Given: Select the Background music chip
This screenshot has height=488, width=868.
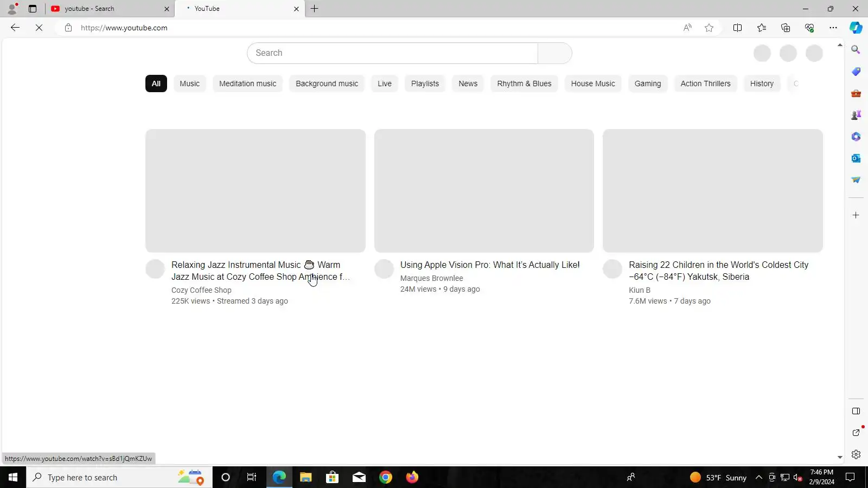Looking at the screenshot, I should point(327,84).
